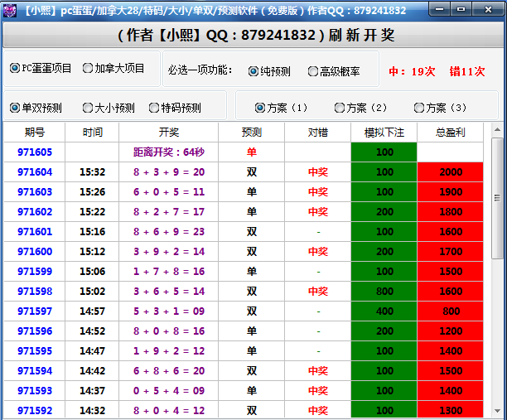Viewport: 507px width, 420px height.
Task: Click result 5 + 3 + 1 = 09
Action: 169,311
